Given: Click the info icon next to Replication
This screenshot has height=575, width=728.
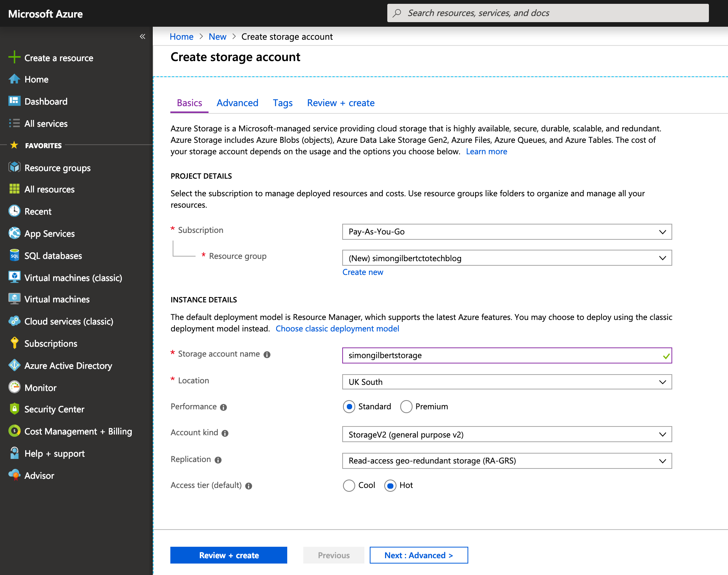Looking at the screenshot, I should (218, 460).
